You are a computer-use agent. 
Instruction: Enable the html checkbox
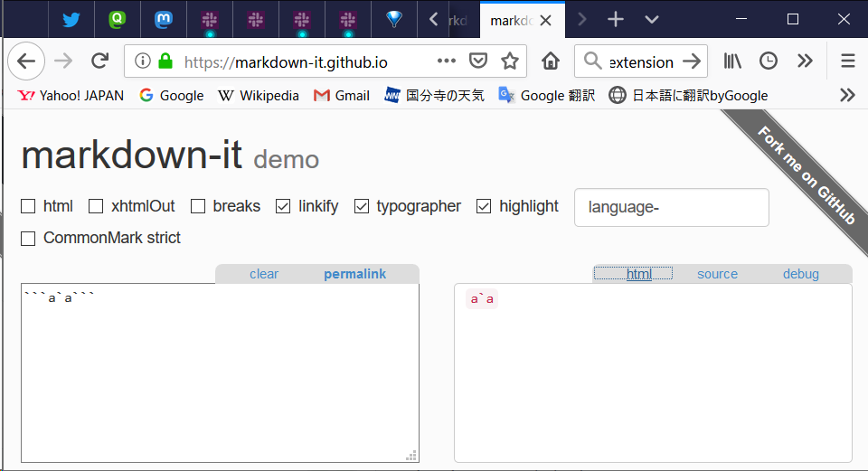point(28,206)
